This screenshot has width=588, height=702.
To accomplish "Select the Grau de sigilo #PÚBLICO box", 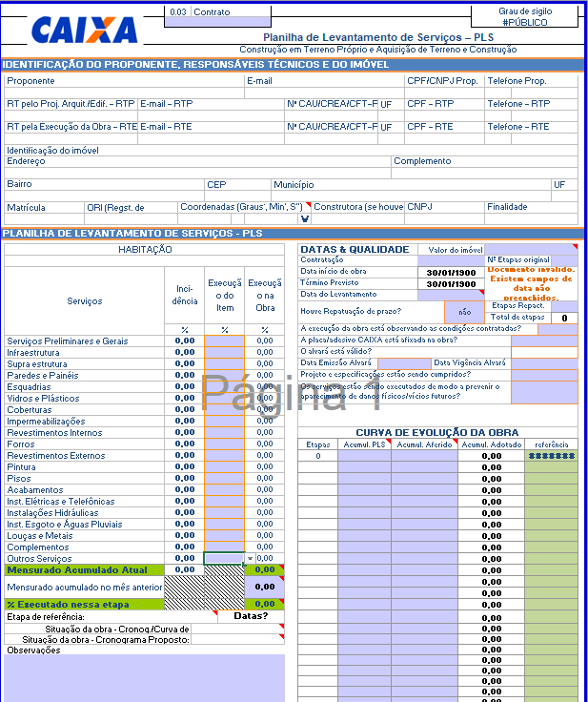I will [524, 17].
